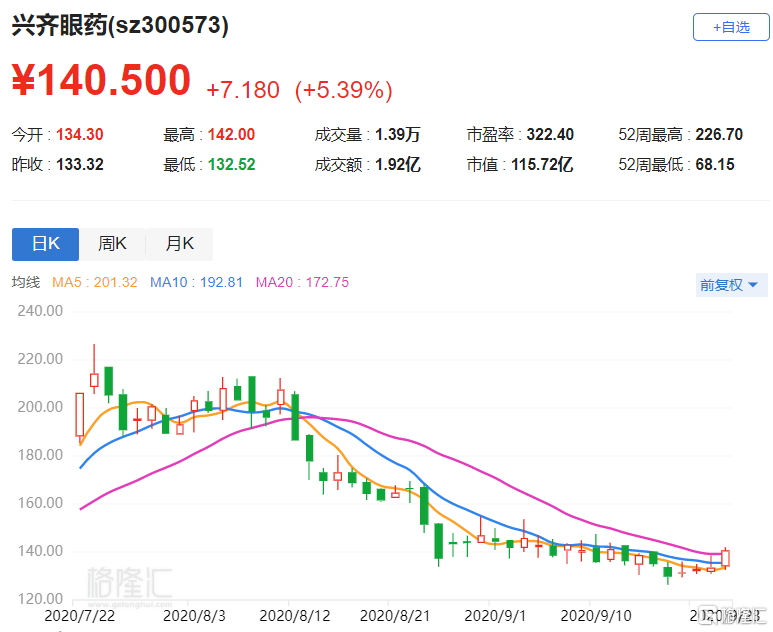This screenshot has height=632, width=773.
Task: Click the 2020/7/22 date axis label
Action: point(79,616)
